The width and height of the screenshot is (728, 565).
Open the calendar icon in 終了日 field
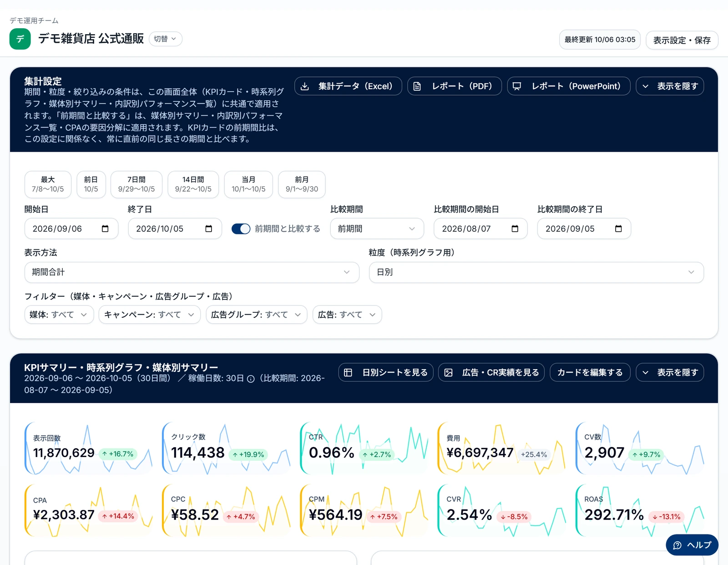[x=209, y=229]
